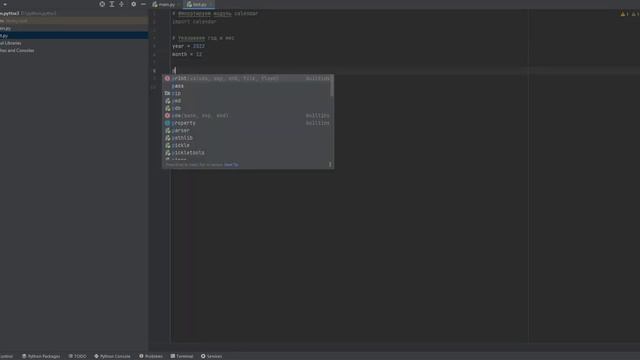Open the Python Packages tool window
Screen dimensions: 640x360
click(x=41, y=356)
